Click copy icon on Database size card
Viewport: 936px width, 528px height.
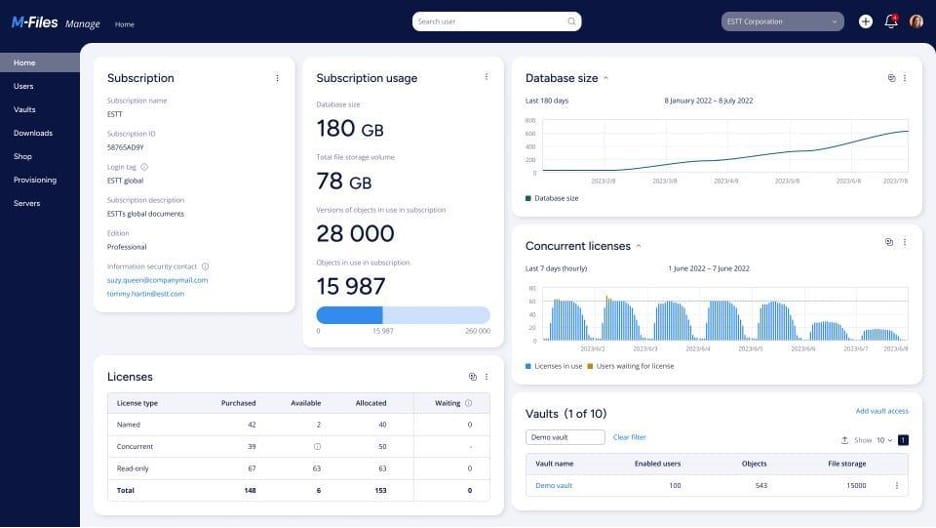tap(891, 78)
